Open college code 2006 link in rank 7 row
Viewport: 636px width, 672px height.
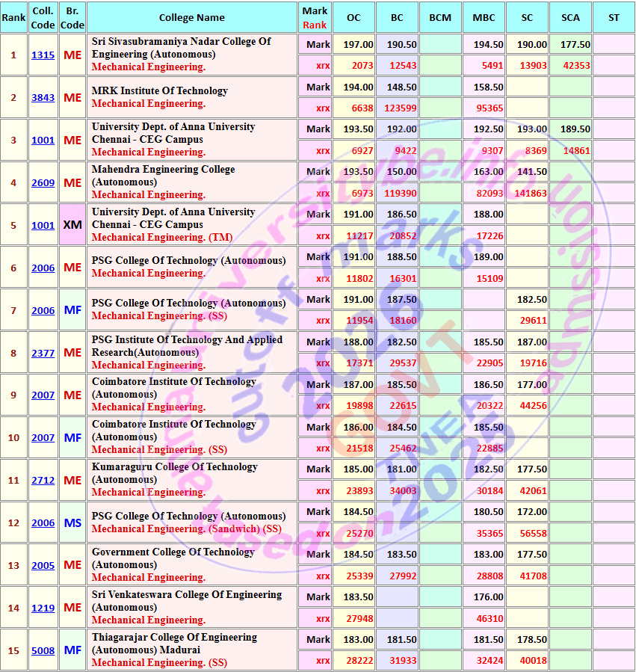[x=43, y=310]
